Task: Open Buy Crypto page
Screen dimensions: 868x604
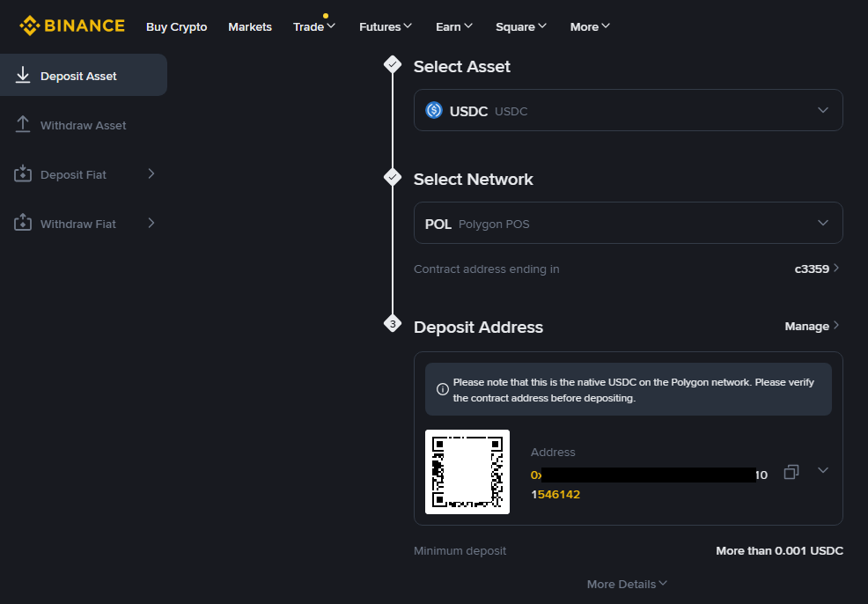Action: pos(176,26)
